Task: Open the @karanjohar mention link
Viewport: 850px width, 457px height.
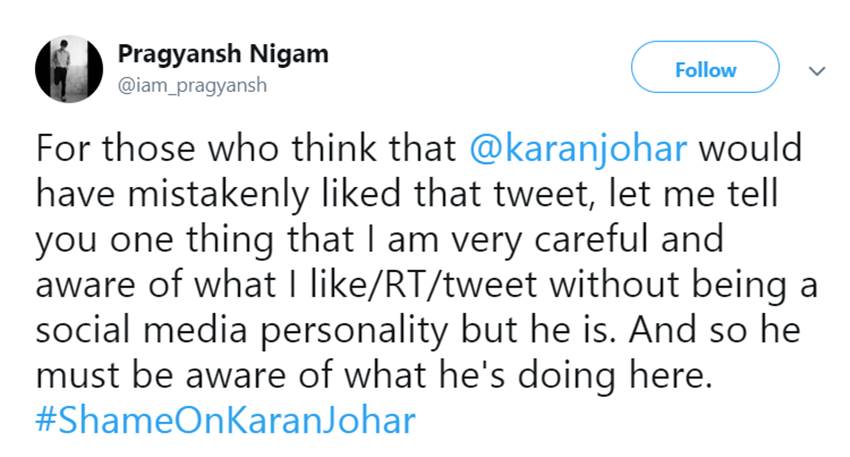Action: click(x=579, y=150)
